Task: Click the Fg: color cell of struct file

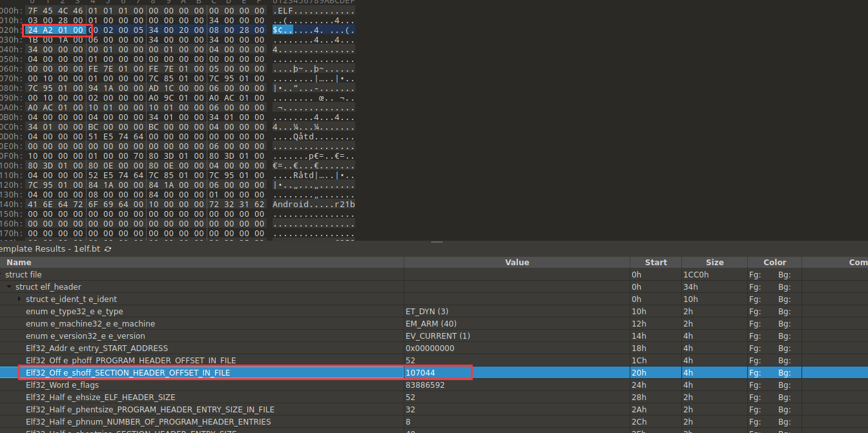Action: click(x=755, y=275)
